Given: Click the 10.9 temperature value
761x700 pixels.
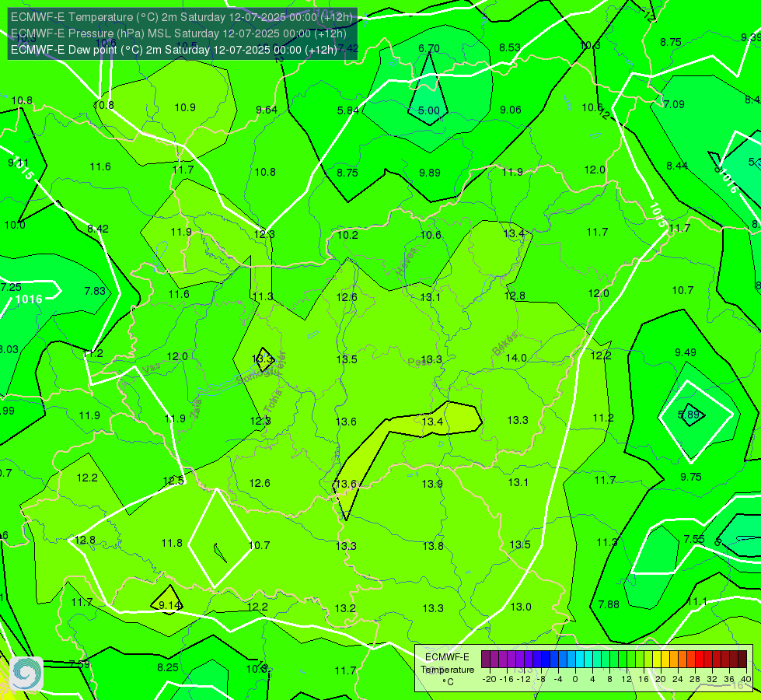Looking at the screenshot, I should [186, 107].
